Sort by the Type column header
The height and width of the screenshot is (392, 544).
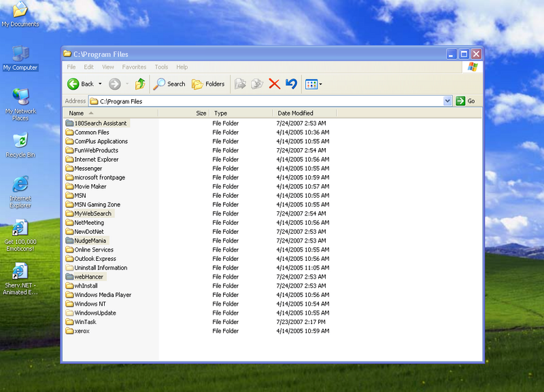[241, 113]
